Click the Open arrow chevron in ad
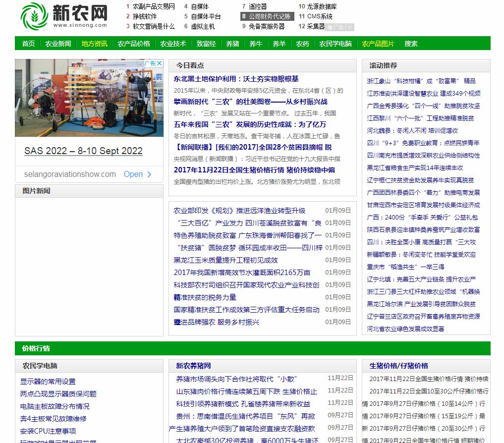This screenshot has width=504, height=443. pos(149,174)
